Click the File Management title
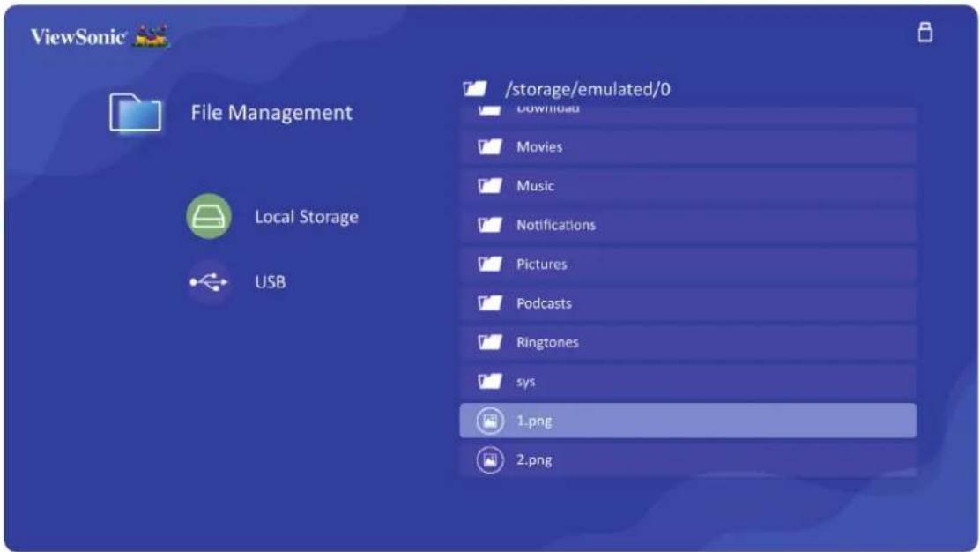 [x=271, y=113]
